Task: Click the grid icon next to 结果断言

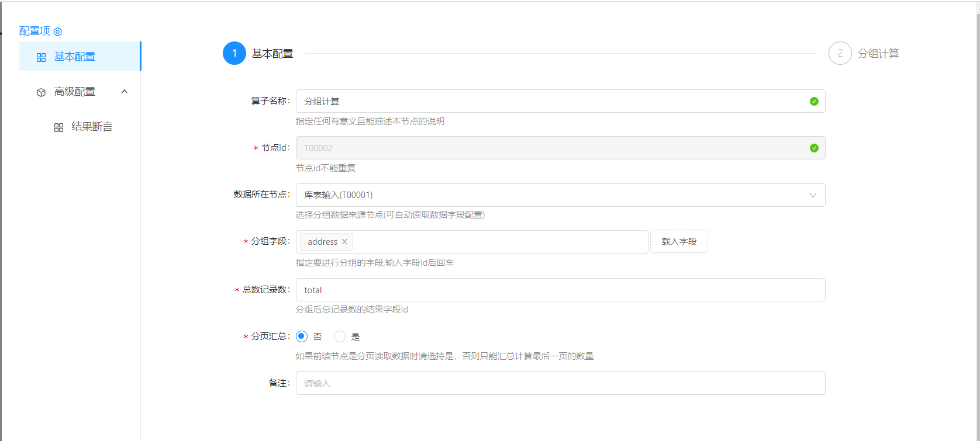Action: (x=58, y=127)
